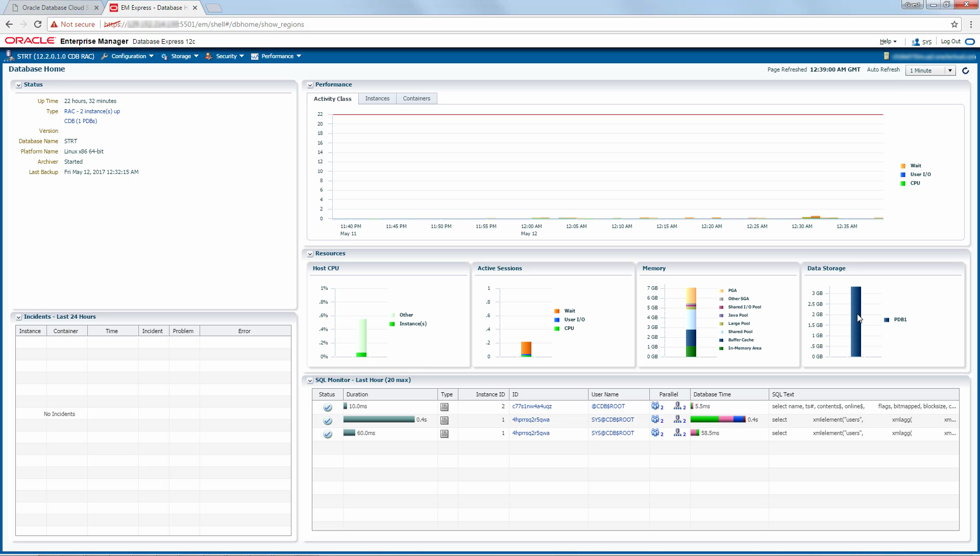
Task: Open the Help dropdown menu
Action: tap(888, 41)
